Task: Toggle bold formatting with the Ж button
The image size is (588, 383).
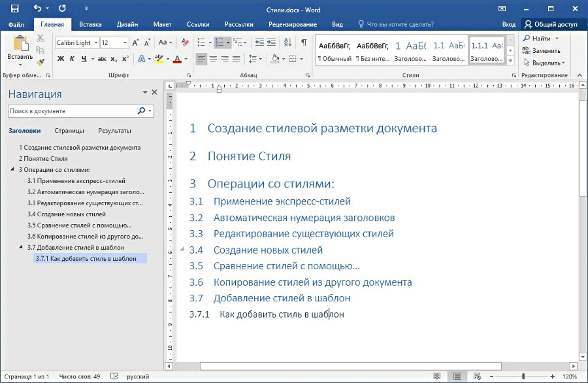Action: 61,59
